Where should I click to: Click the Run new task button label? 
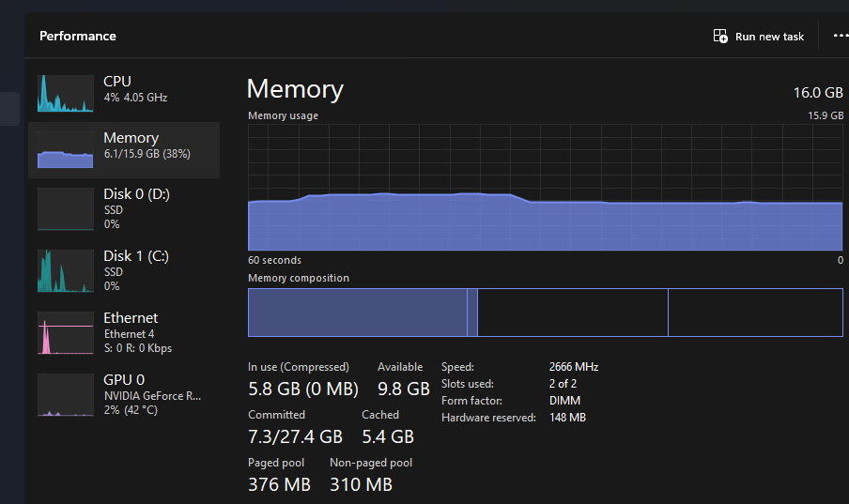click(769, 37)
